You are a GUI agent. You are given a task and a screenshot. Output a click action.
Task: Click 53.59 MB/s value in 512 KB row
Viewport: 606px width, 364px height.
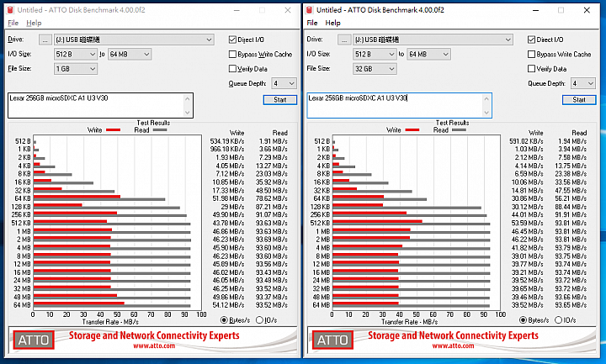pyautogui.click(x=527, y=223)
